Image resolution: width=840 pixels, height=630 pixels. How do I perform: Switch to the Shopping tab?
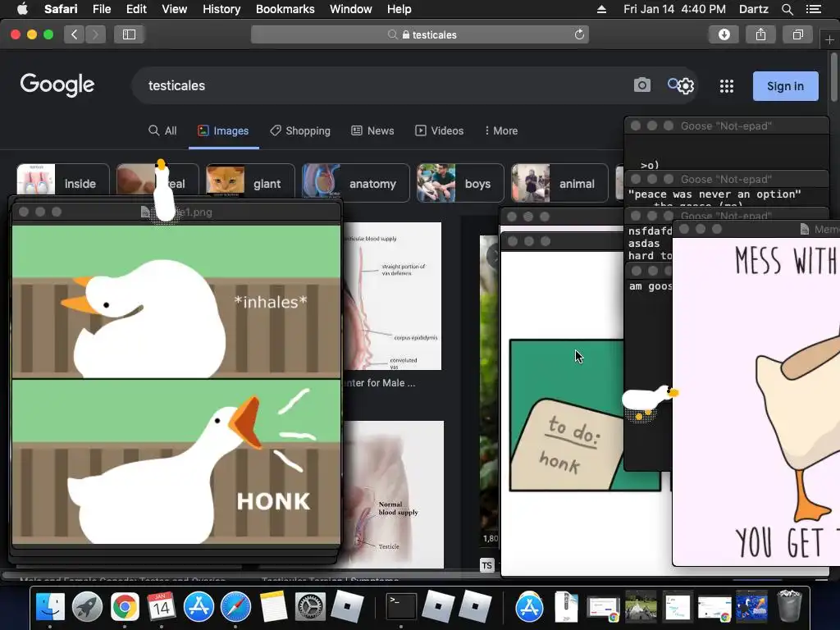point(300,130)
